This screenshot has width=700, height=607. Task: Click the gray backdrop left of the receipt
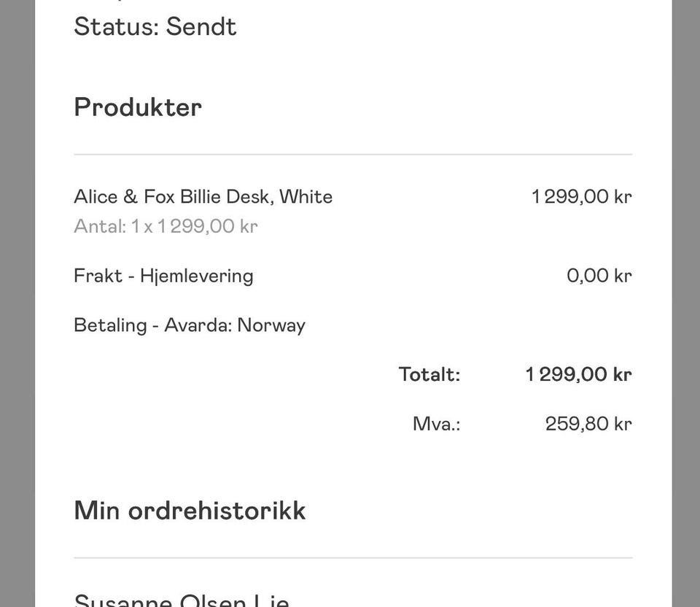17,303
